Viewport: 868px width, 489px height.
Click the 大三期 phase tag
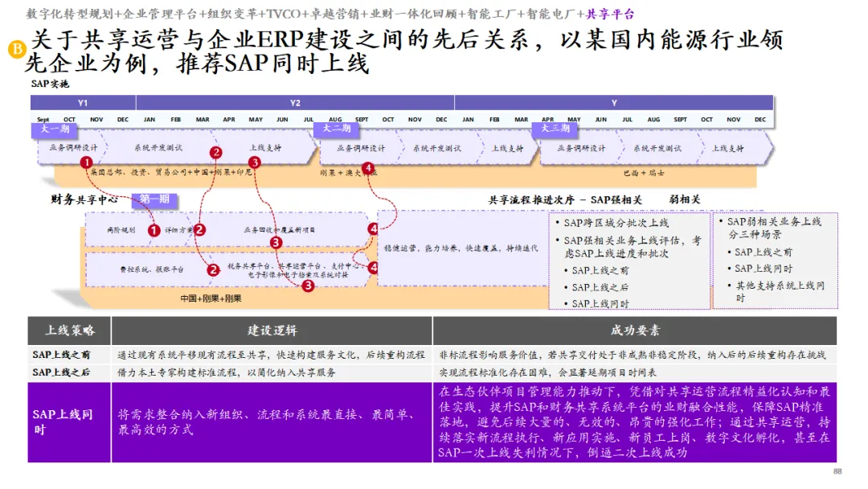point(555,129)
